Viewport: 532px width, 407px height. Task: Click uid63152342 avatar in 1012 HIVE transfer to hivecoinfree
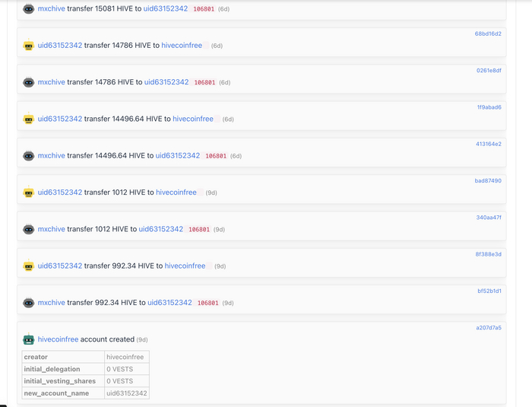[29, 192]
